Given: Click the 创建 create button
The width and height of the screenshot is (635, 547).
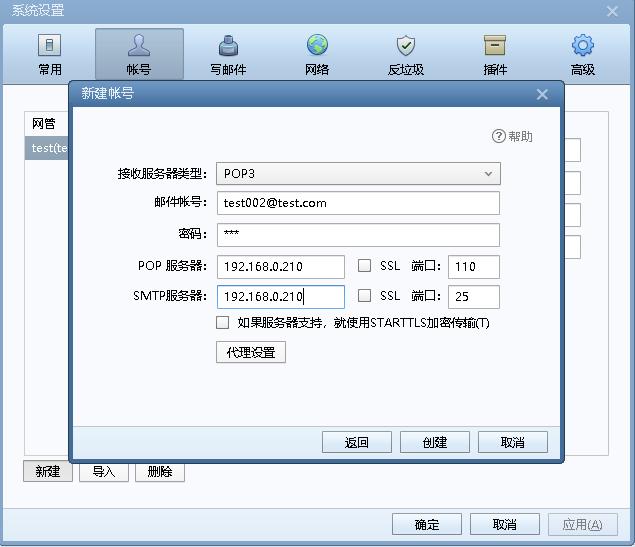Looking at the screenshot, I should pos(435,442).
